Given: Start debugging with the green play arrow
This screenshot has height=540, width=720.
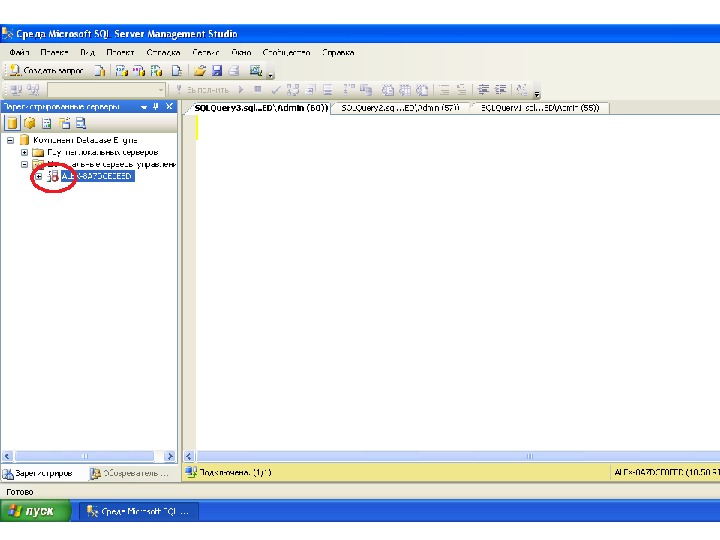Looking at the screenshot, I should point(241,90).
